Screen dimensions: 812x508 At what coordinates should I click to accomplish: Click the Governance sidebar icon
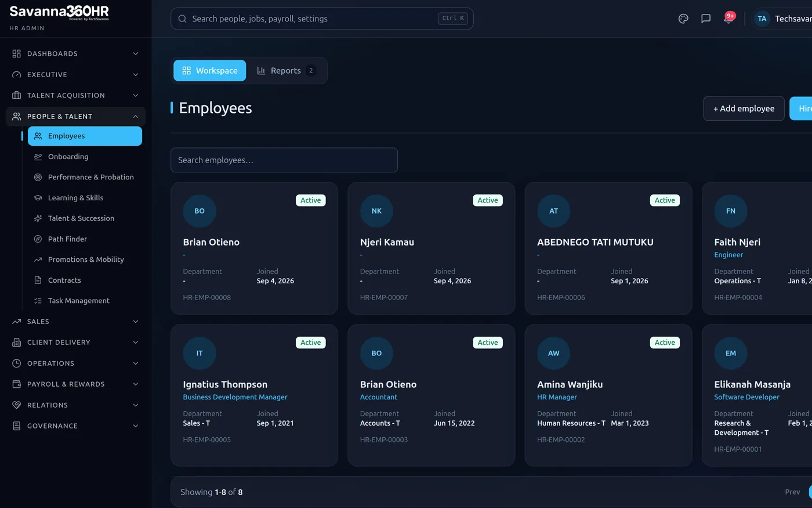click(16, 426)
